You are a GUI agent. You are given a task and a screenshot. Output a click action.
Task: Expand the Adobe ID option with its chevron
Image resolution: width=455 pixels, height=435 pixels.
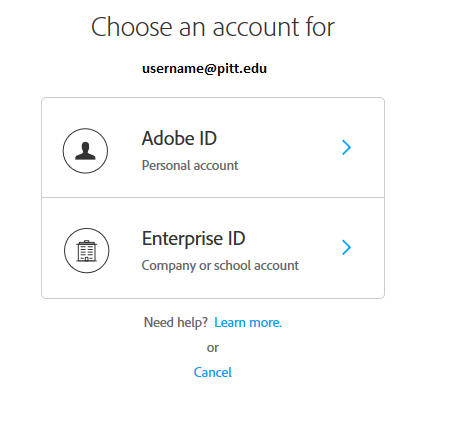tap(346, 147)
